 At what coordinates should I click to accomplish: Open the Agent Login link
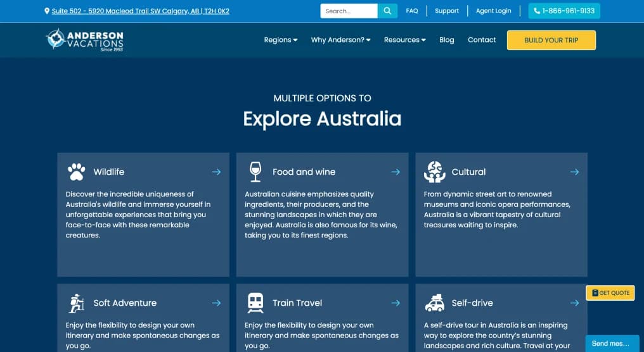coord(494,11)
